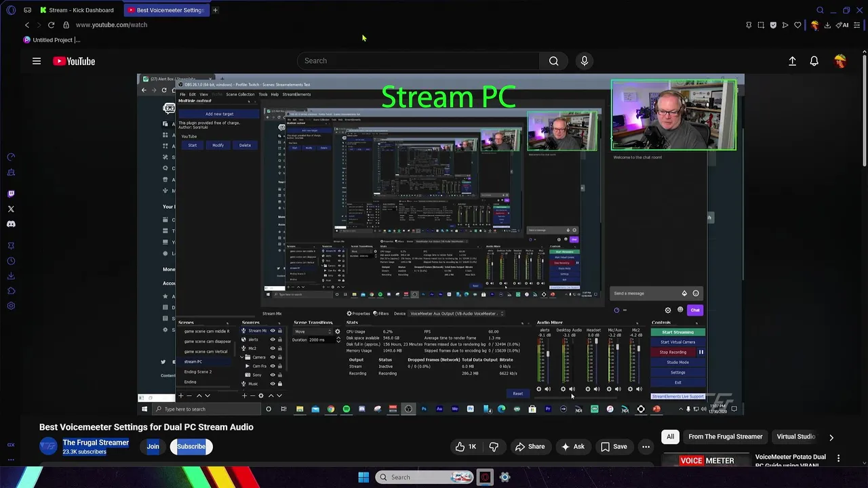868x488 pixels.
Task: Dislike the video with thumbs down
Action: (x=494, y=447)
